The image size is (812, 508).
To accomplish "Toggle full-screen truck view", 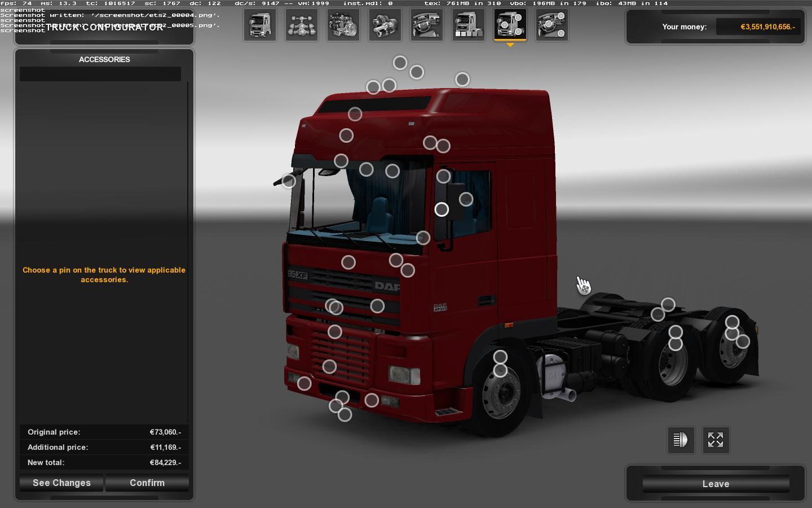I will pos(716,440).
